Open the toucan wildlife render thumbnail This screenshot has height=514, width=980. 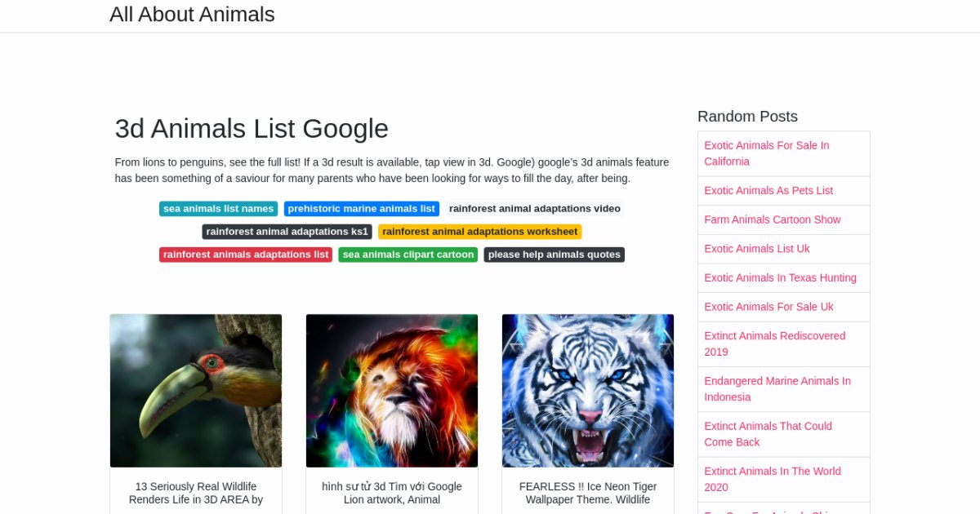[196, 390]
